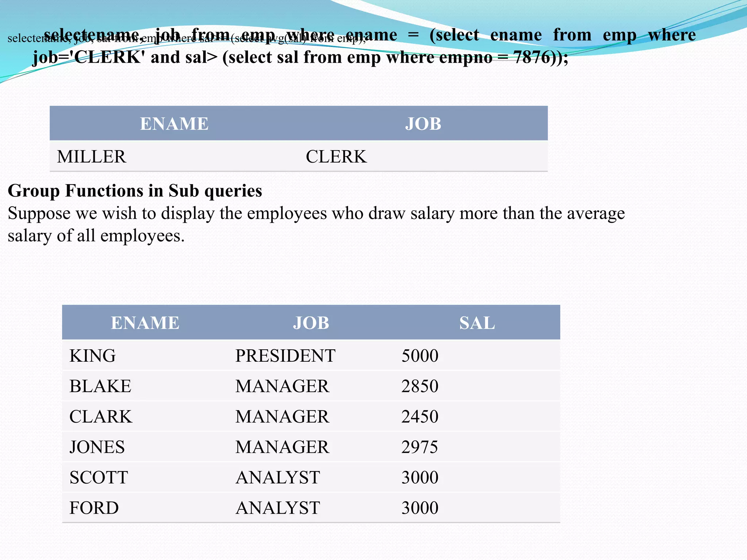Screen dimensions: 747x560
Task: Click the 'Group Functions in Sub queries' heading
Action: (x=135, y=191)
